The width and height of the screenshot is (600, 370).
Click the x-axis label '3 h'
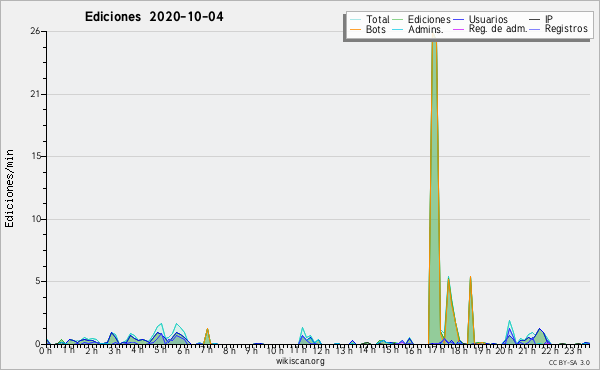(x=114, y=351)
